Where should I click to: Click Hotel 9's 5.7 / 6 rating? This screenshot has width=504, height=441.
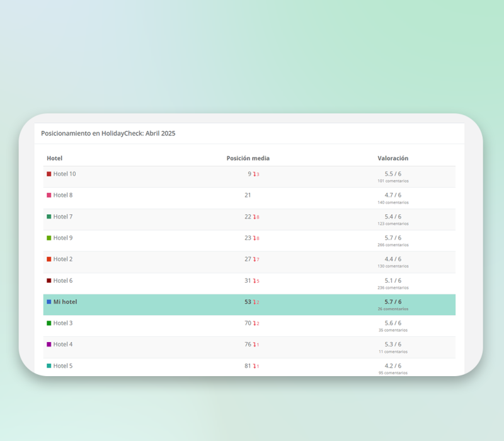pos(392,238)
